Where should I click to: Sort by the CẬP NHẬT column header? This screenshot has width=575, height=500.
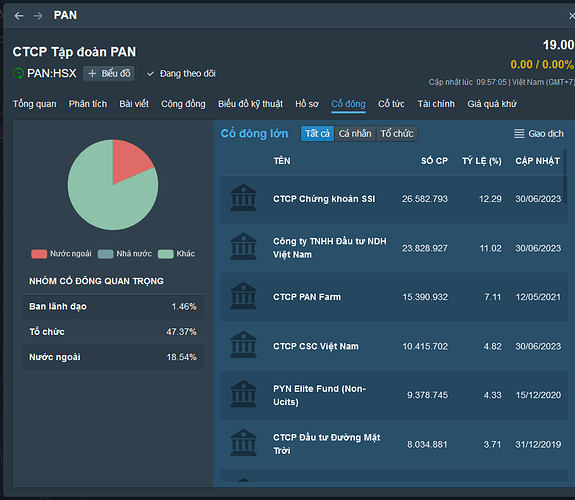click(538, 161)
